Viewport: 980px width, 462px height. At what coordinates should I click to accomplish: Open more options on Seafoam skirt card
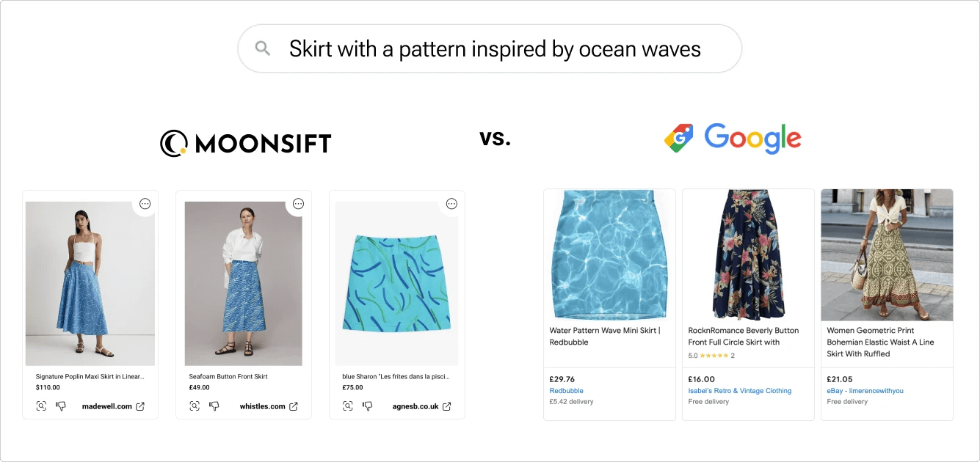298,204
